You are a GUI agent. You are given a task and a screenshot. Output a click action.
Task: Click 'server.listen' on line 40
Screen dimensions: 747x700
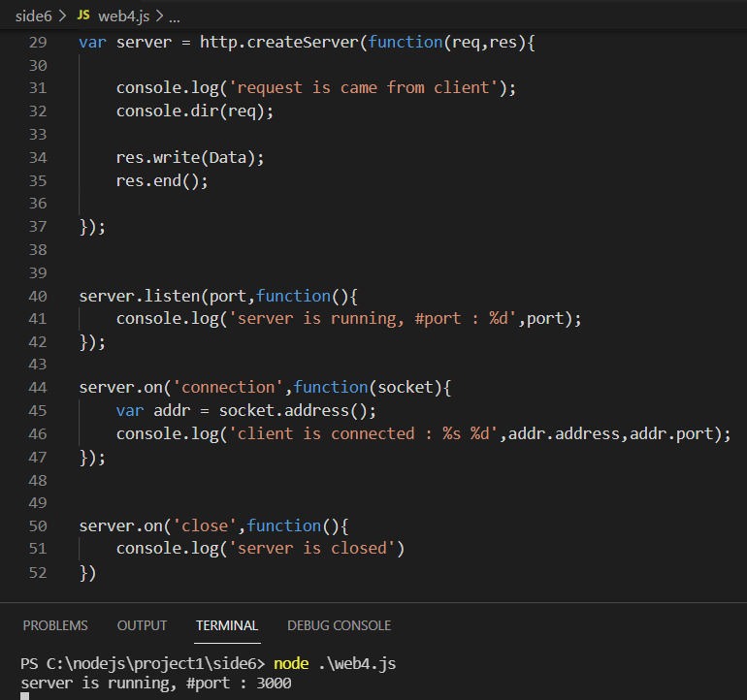point(139,296)
